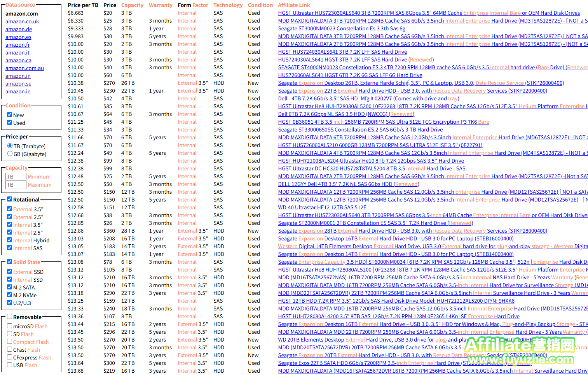This screenshot has height=375, width=588.
Task: Choose amazon.com.au as data source
Action: point(24,68)
